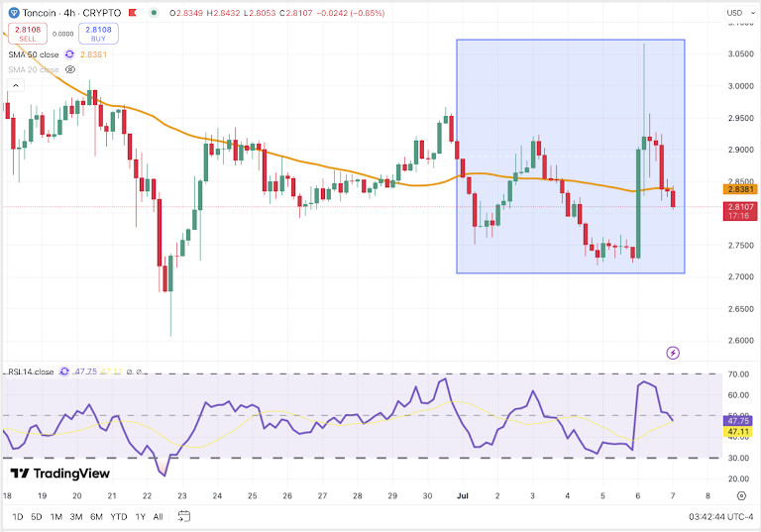Open the go-to-date calendar icon
This screenshot has width=761, height=532.
[x=184, y=516]
